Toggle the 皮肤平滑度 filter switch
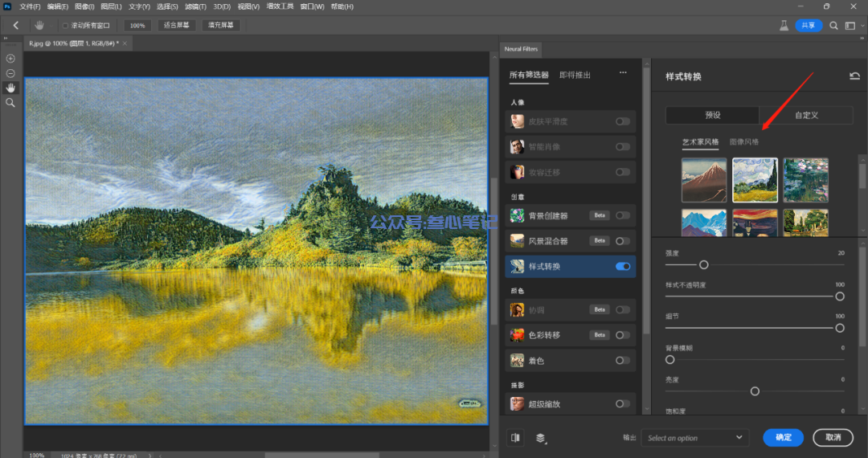This screenshot has height=458, width=868. click(623, 121)
